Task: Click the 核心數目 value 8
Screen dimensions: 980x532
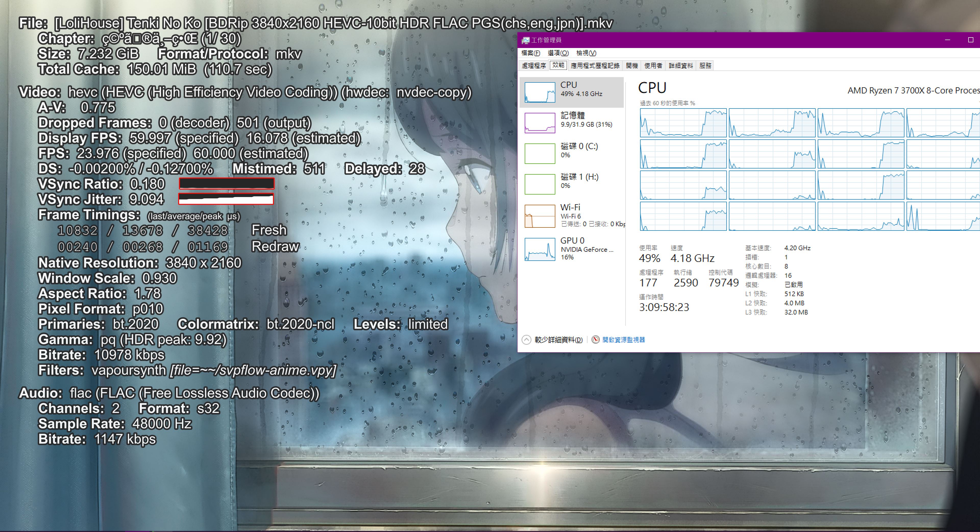Action: (x=786, y=266)
